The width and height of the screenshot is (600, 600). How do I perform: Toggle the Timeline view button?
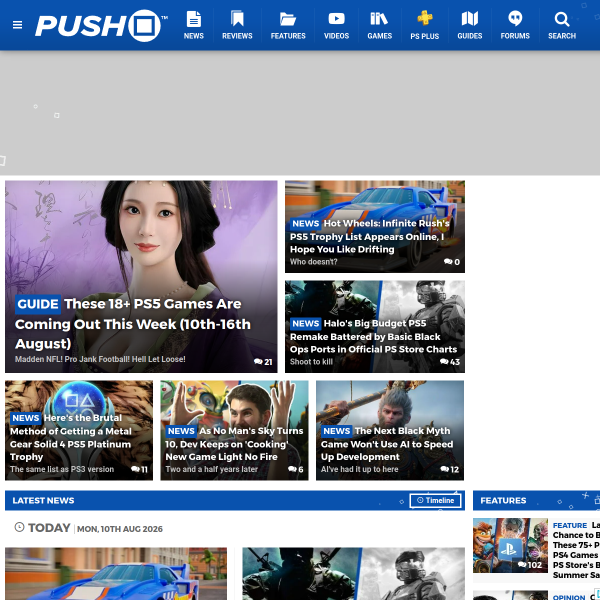click(435, 501)
